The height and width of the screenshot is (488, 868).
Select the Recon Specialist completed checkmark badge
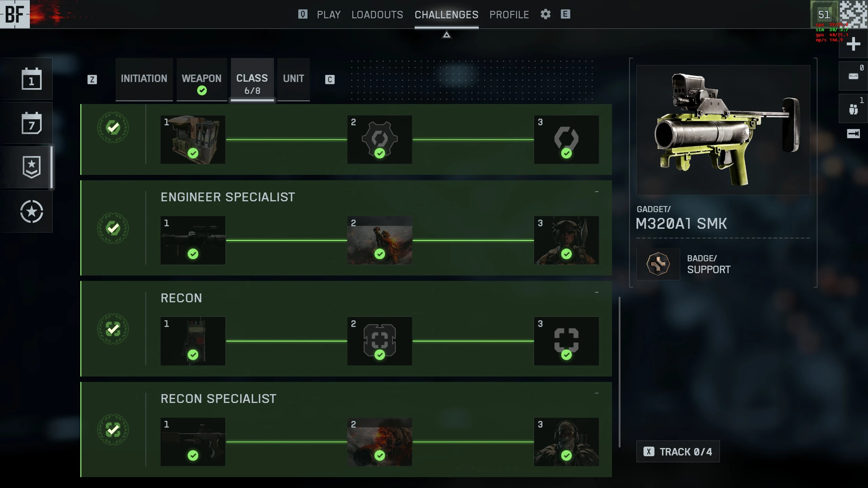pyautogui.click(x=113, y=430)
